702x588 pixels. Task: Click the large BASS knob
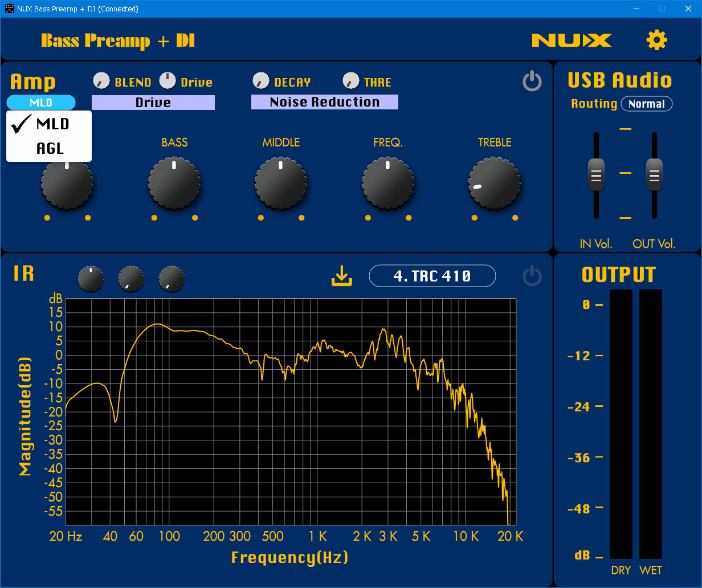[x=174, y=183]
